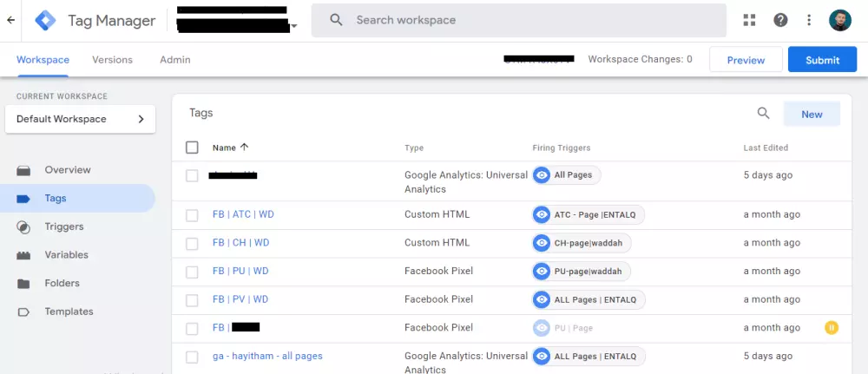
Task: Open the FB | CH | WD tag
Action: [240, 243]
